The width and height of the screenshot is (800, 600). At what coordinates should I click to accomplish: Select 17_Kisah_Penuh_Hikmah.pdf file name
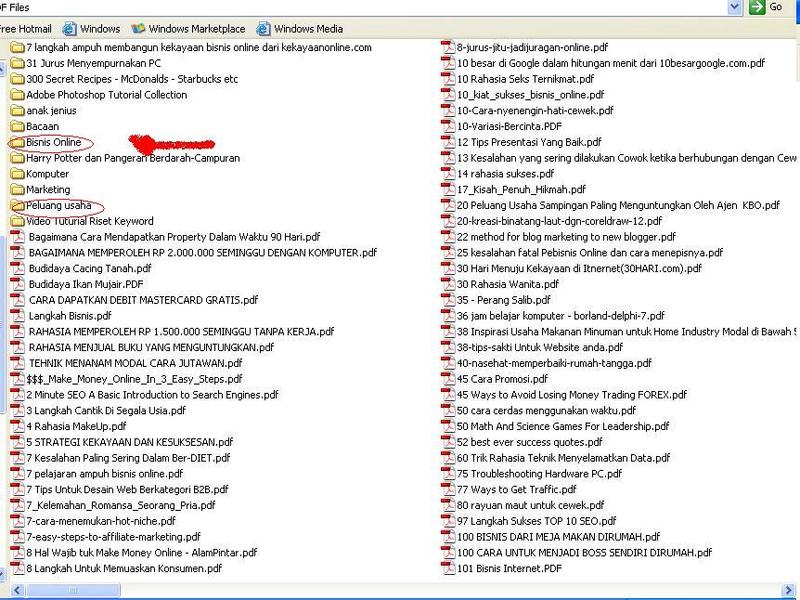[521, 190]
